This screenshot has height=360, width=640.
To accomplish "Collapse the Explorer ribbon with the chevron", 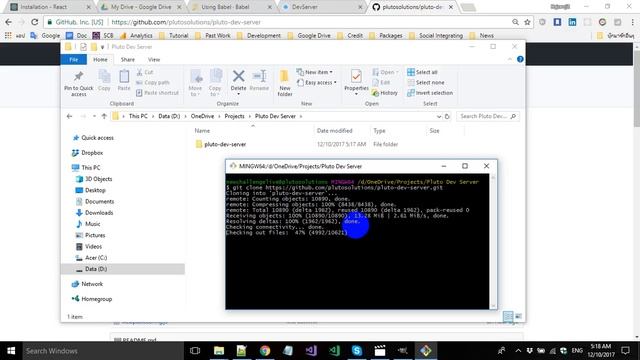I will coord(510,59).
